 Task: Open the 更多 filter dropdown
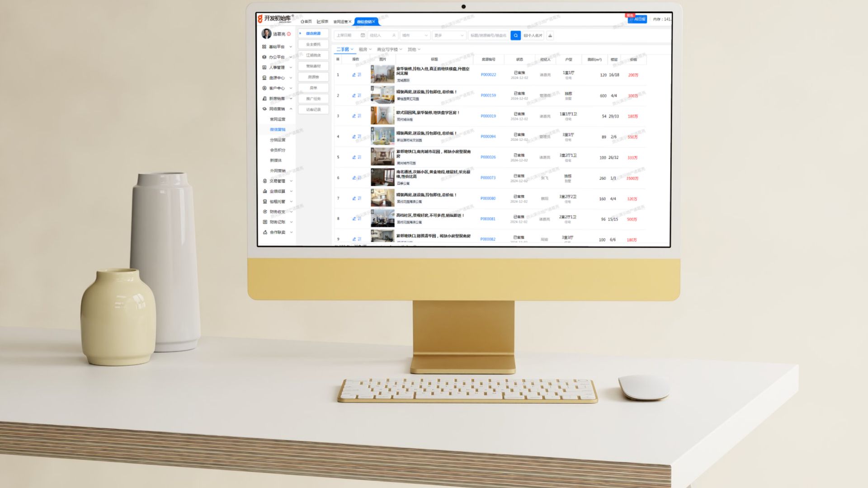[x=448, y=35]
